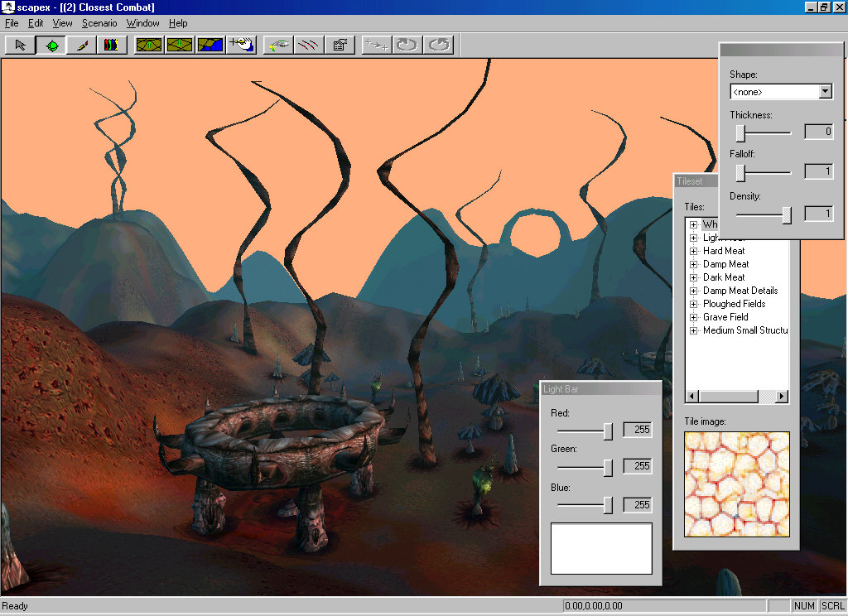
Task: Open the Scenario menu
Action: [x=99, y=23]
